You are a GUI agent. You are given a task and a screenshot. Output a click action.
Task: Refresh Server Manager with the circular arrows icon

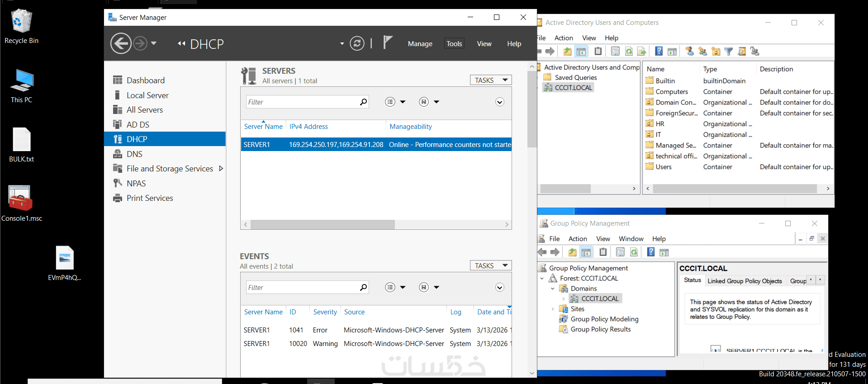click(x=357, y=43)
